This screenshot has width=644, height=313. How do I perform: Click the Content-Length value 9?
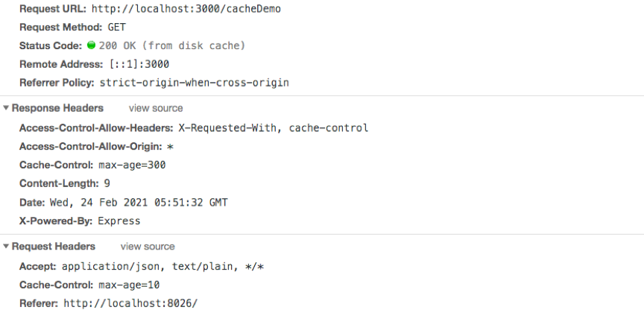tap(107, 183)
